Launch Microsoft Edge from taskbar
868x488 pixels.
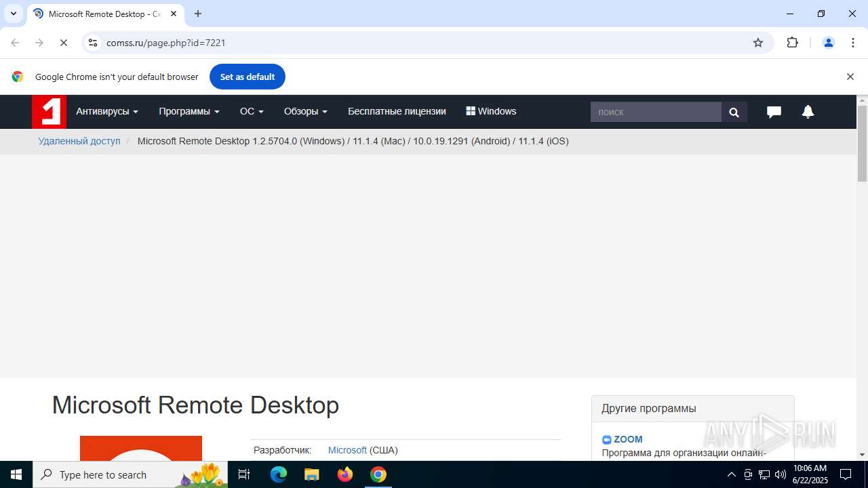279,474
